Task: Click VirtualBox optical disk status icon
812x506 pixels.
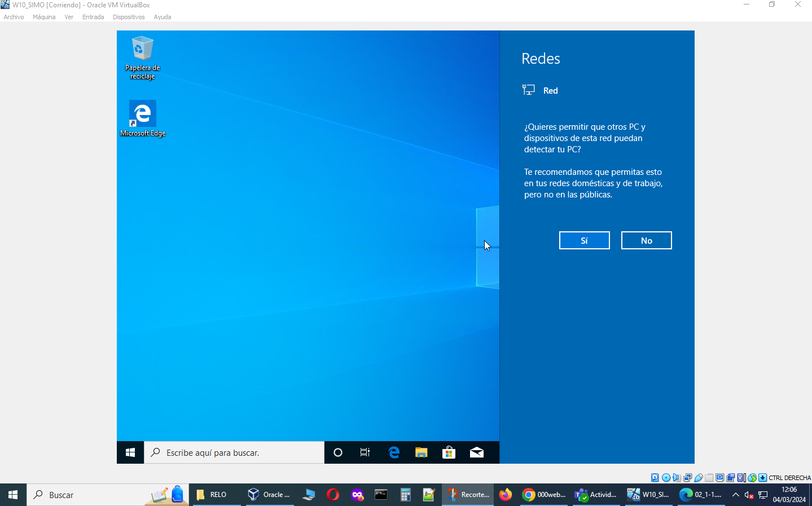Action: 666,478
